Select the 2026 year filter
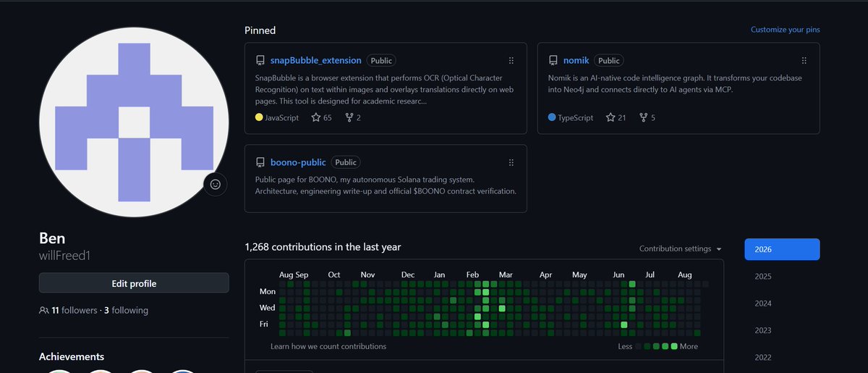 (x=782, y=249)
